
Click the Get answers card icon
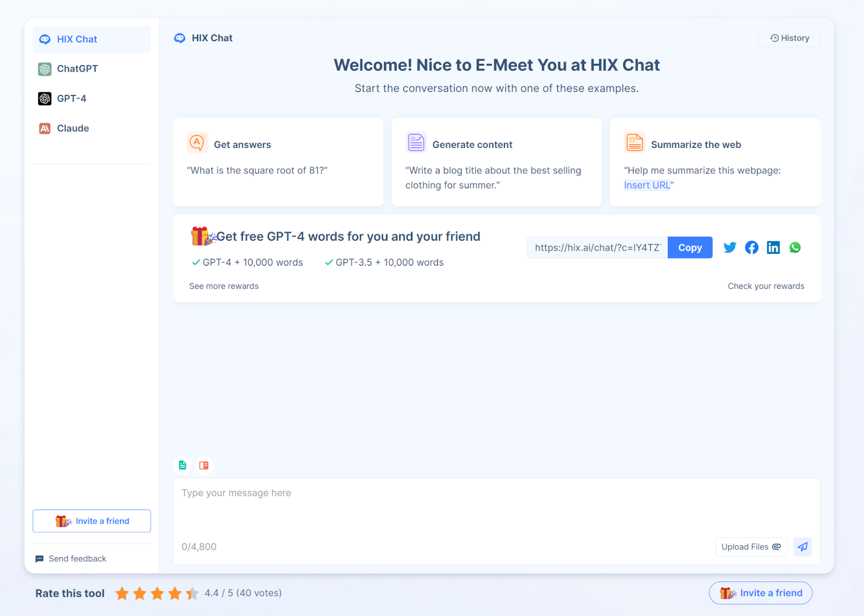tap(197, 143)
